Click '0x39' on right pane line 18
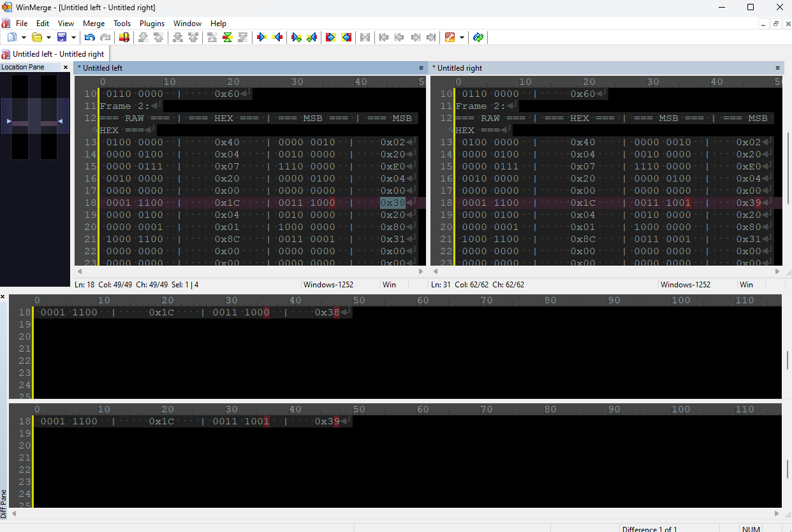 (x=749, y=203)
